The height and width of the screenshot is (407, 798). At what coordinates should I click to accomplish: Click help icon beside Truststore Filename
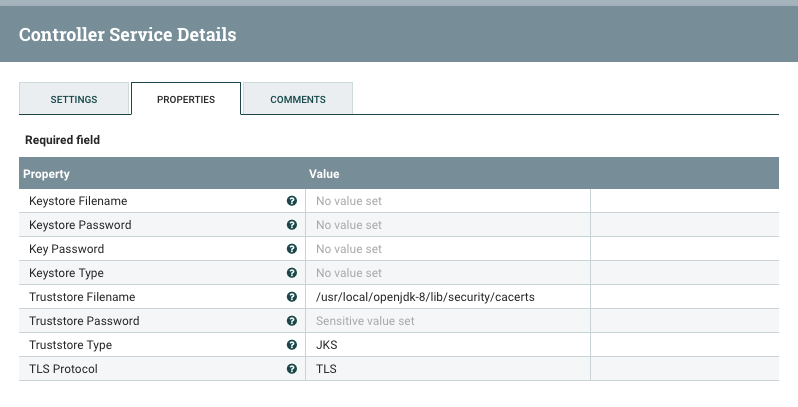(x=292, y=297)
